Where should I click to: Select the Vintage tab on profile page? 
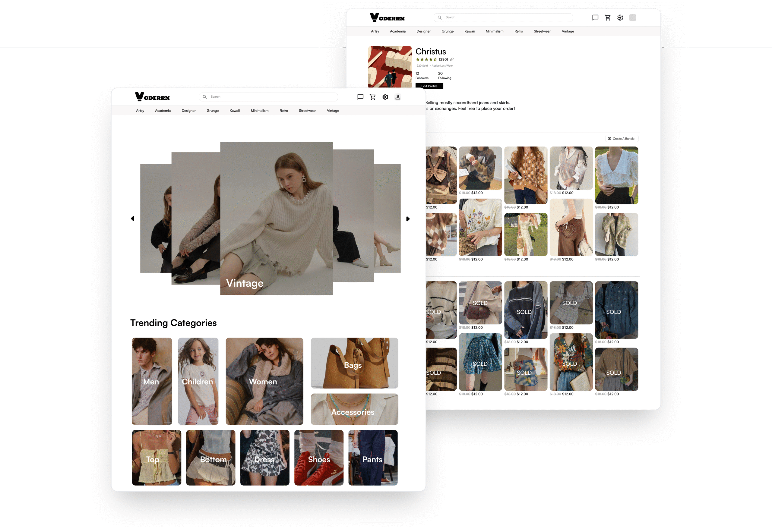coord(568,31)
